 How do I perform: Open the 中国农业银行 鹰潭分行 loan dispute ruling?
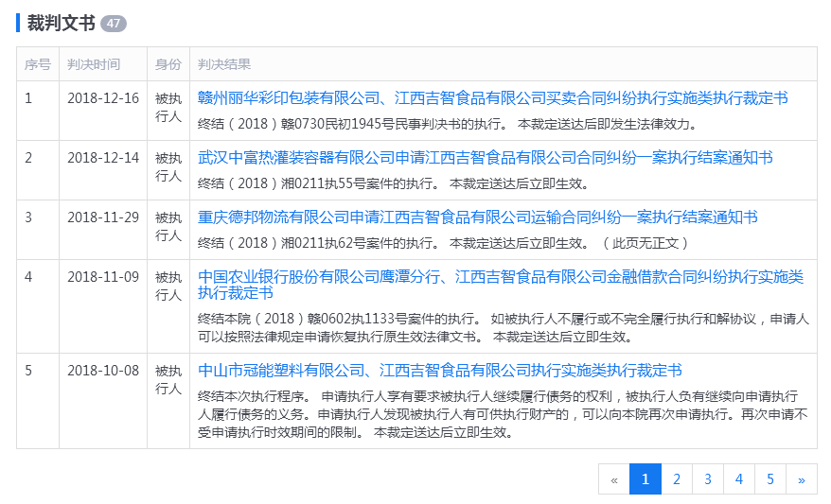[500, 277]
